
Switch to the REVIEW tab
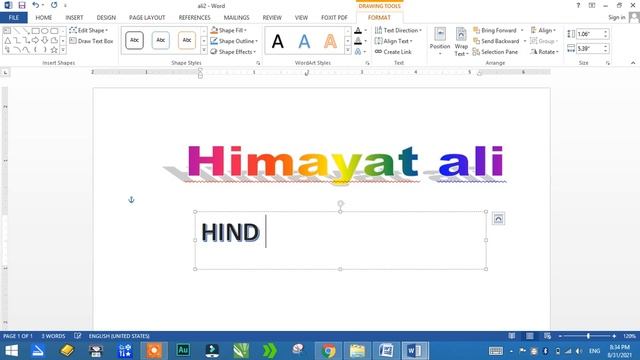tap(272, 18)
